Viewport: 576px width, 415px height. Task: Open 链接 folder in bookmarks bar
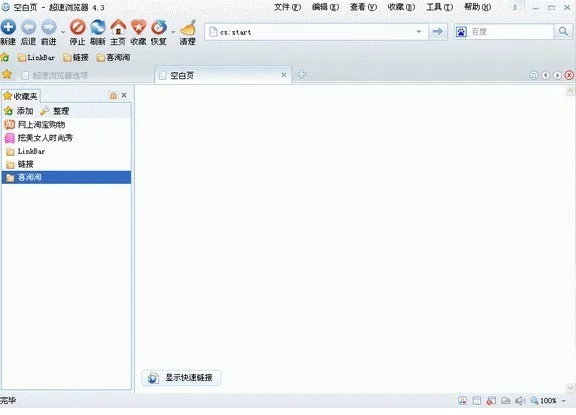pos(76,57)
